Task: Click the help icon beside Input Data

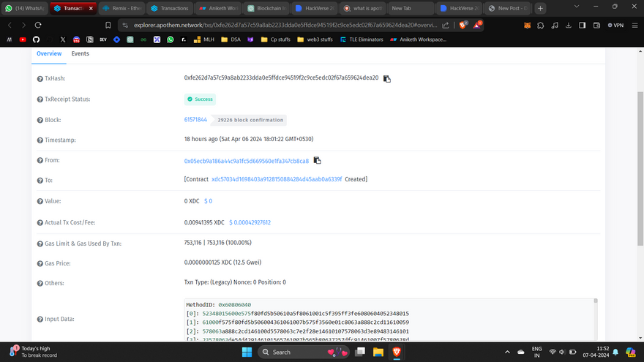Action: coord(40,320)
